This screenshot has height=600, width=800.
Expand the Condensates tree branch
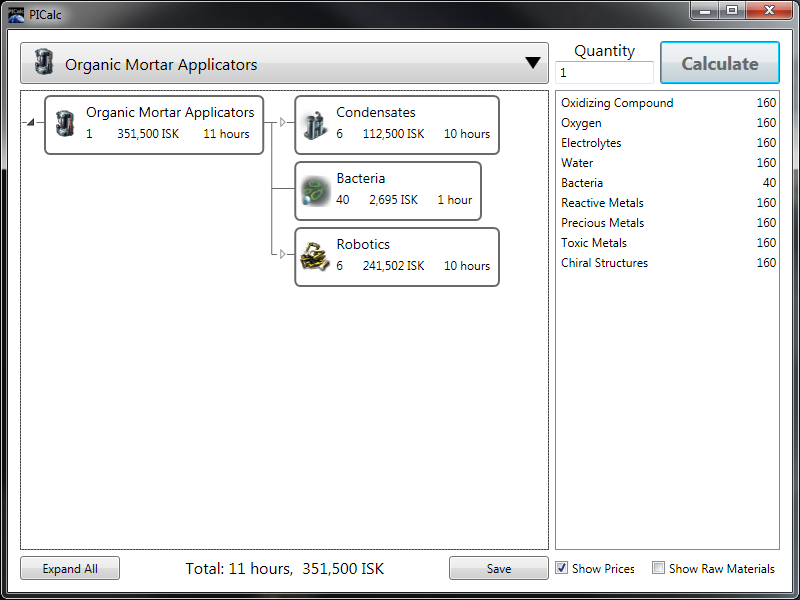tap(282, 123)
